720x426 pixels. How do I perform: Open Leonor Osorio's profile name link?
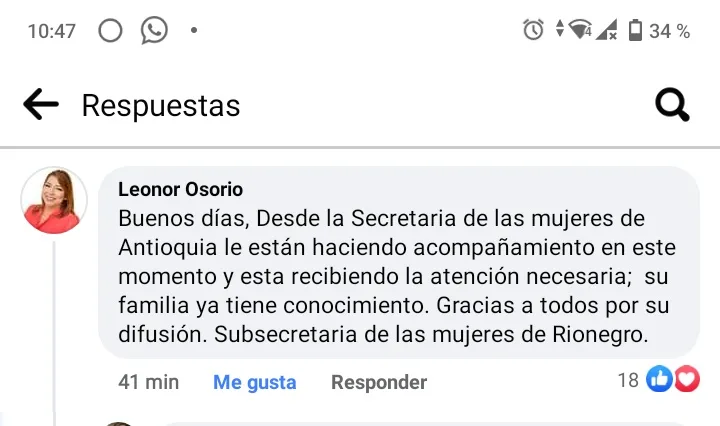tap(180, 189)
